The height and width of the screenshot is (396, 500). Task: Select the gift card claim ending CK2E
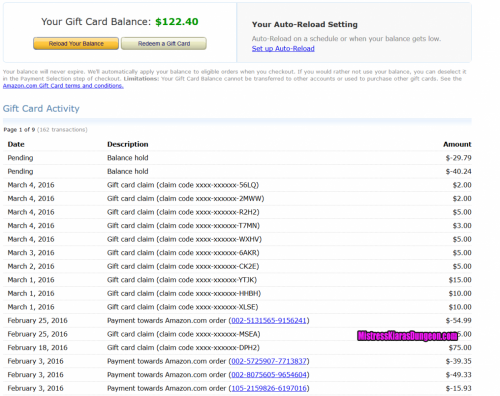183,266
